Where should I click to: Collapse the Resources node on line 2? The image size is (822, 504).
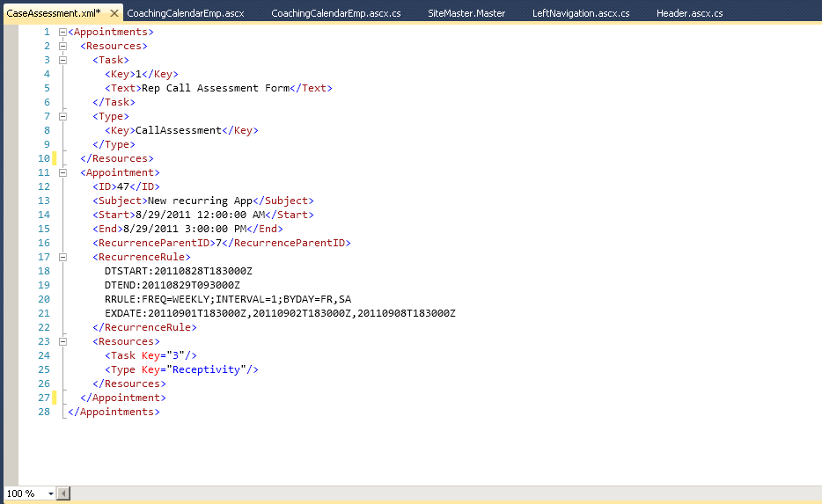pyautogui.click(x=62, y=46)
